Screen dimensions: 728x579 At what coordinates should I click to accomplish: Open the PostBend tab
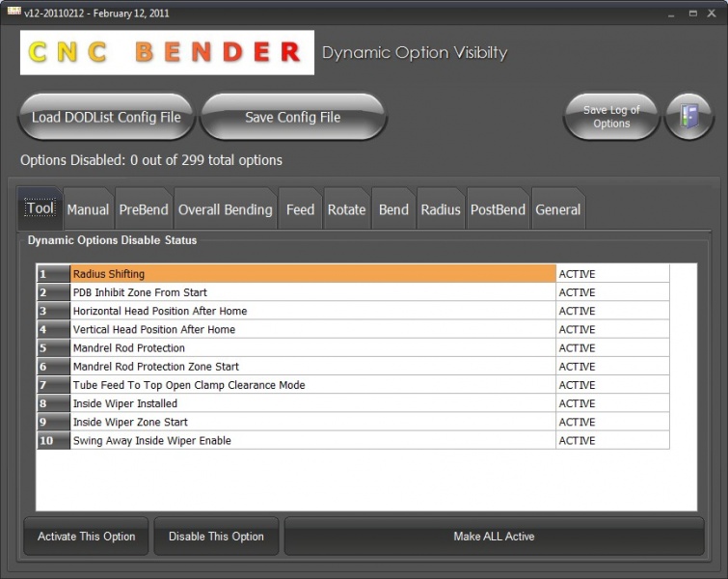498,209
